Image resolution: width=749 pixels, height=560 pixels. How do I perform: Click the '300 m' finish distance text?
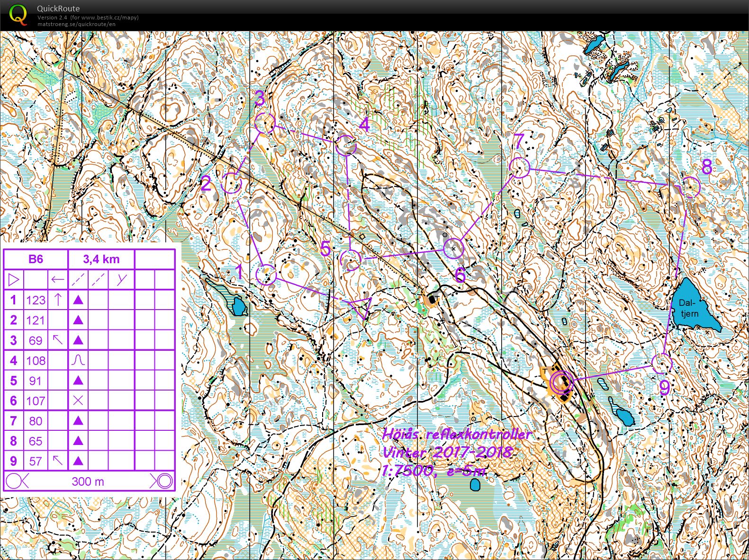(x=88, y=481)
